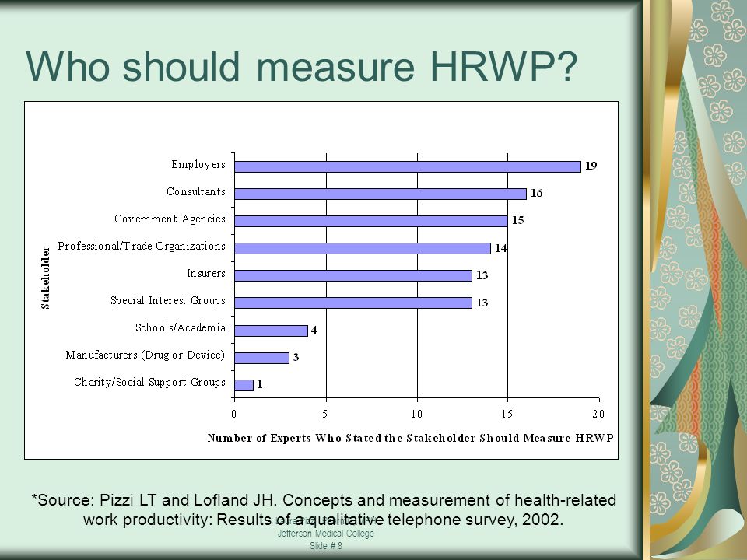Select the 'Insurers' category label
The width and height of the screenshot is (747, 560).
click(206, 273)
